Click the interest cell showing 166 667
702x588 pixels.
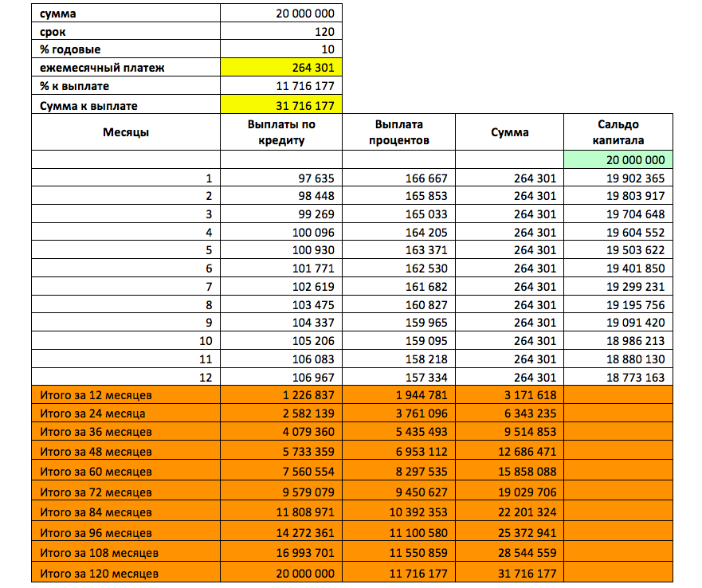point(401,178)
